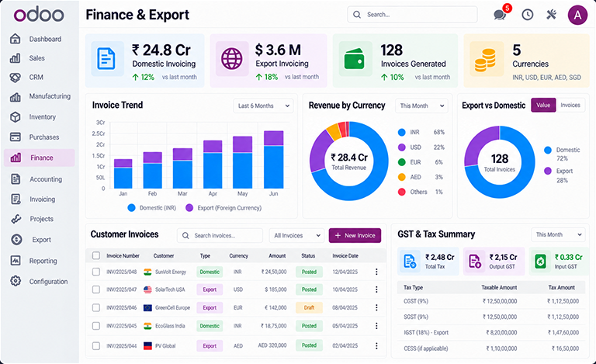Click the Export Invoicing globe icon

232,58
